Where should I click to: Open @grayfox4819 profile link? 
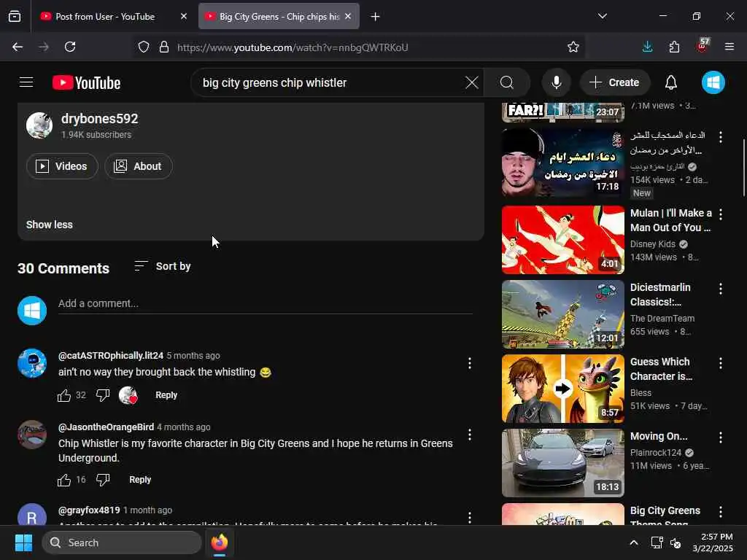pyautogui.click(x=89, y=510)
